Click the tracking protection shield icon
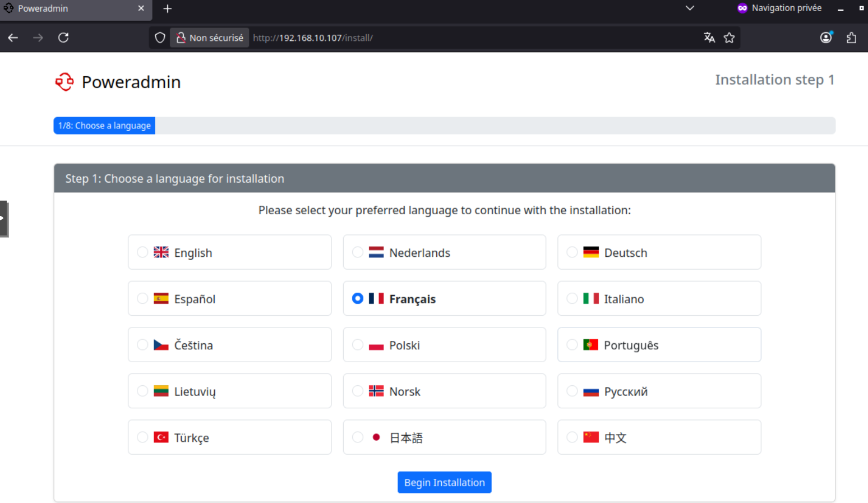The height and width of the screenshot is (503, 868). pos(160,38)
